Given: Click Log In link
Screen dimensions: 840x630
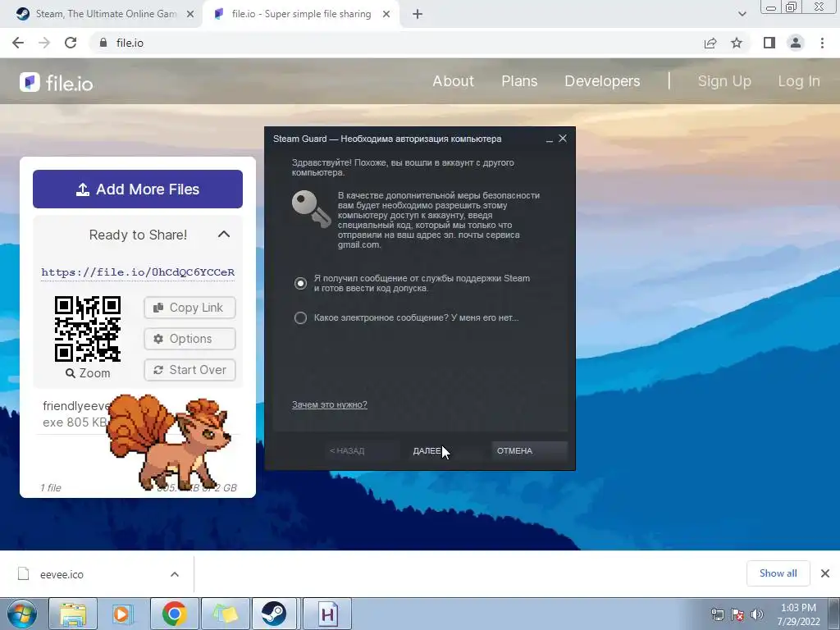Looking at the screenshot, I should point(799,81).
